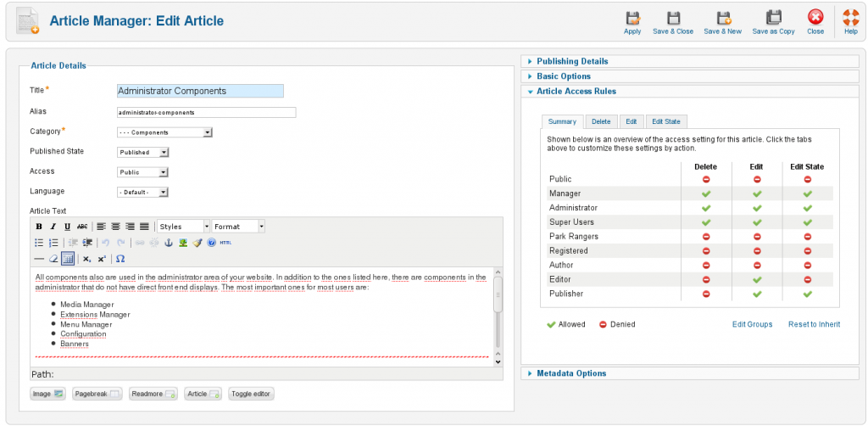Click Save as Copy toolbar icon
The image size is (868, 426).
pos(773,22)
